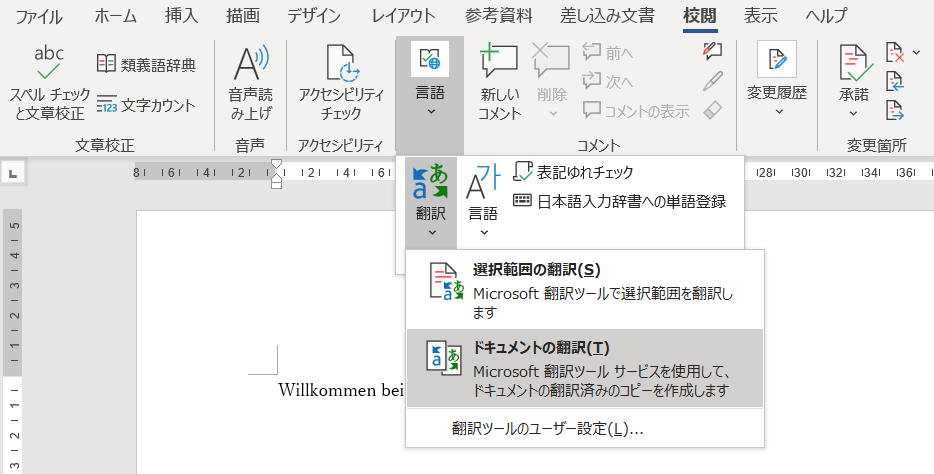Run アクセシビリティチェック
The image size is (934, 474).
[x=341, y=82]
